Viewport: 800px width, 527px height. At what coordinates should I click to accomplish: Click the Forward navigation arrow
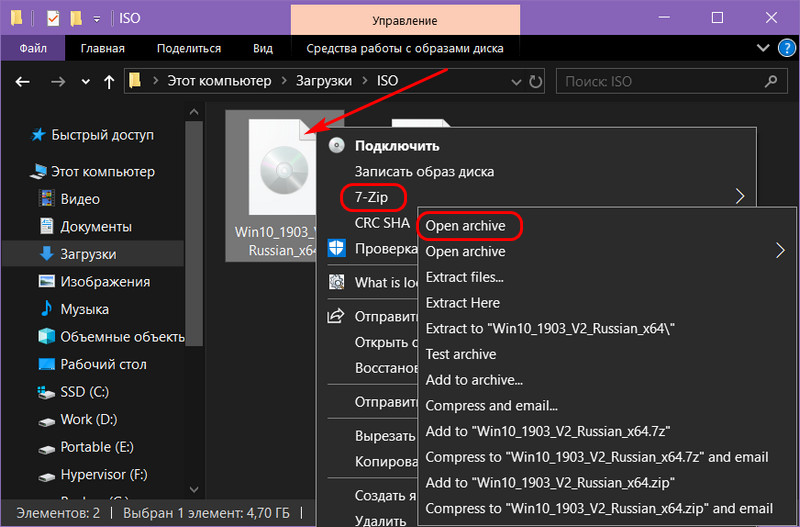click(58, 82)
